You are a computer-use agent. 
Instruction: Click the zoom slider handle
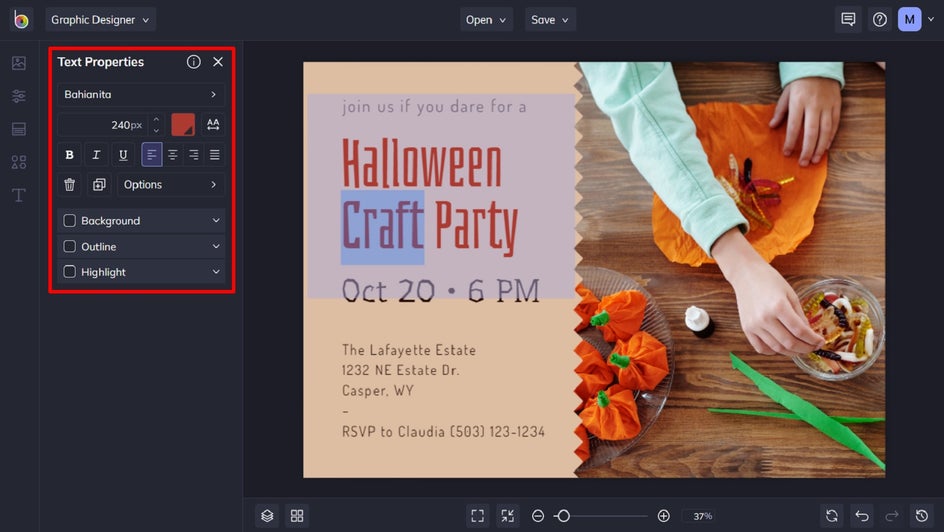point(563,516)
